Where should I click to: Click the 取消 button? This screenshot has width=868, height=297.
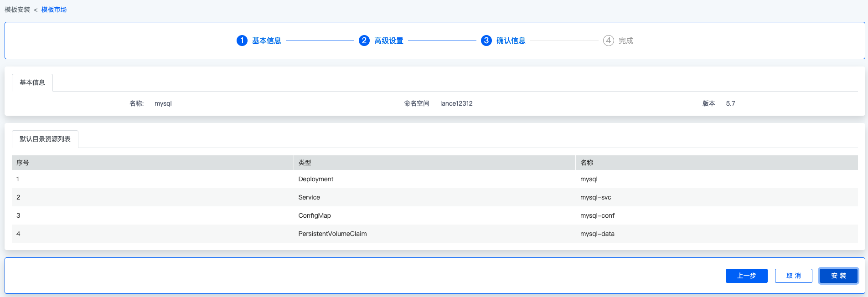pyautogui.click(x=793, y=276)
